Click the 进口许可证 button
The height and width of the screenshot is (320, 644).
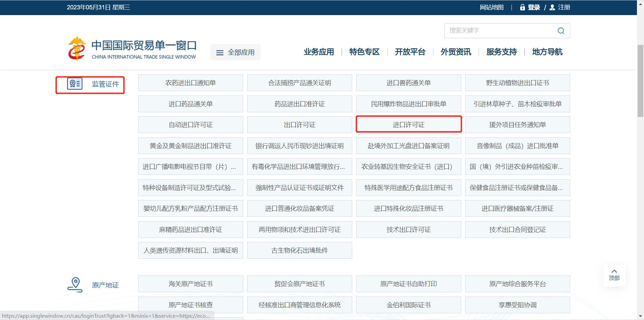pyautogui.click(x=409, y=125)
